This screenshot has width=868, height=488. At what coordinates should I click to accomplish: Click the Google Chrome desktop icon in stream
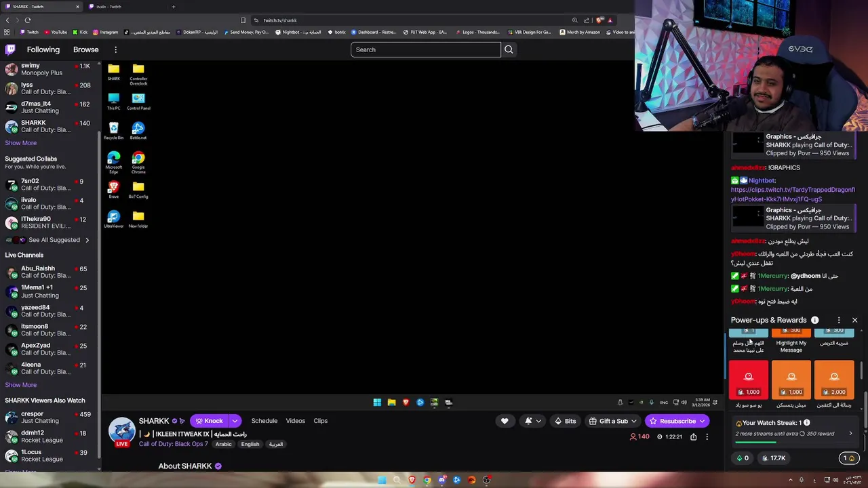[138, 162]
